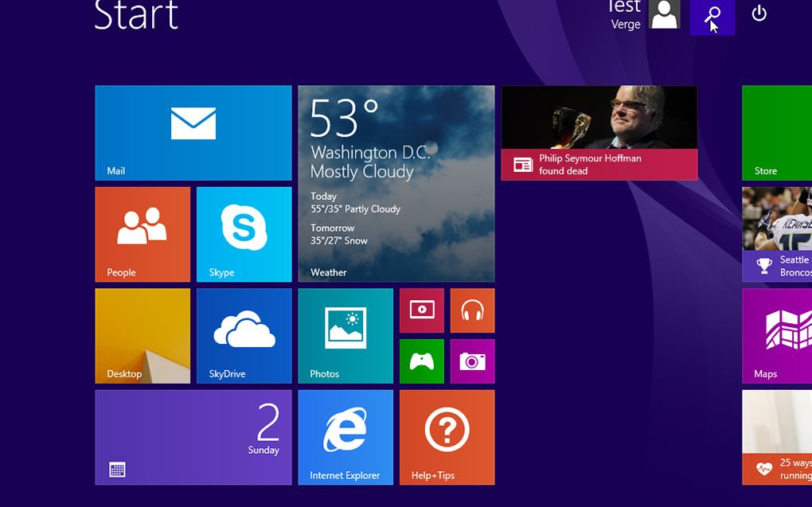Open the Mail app tile
This screenshot has width=812, height=507.
click(x=193, y=131)
